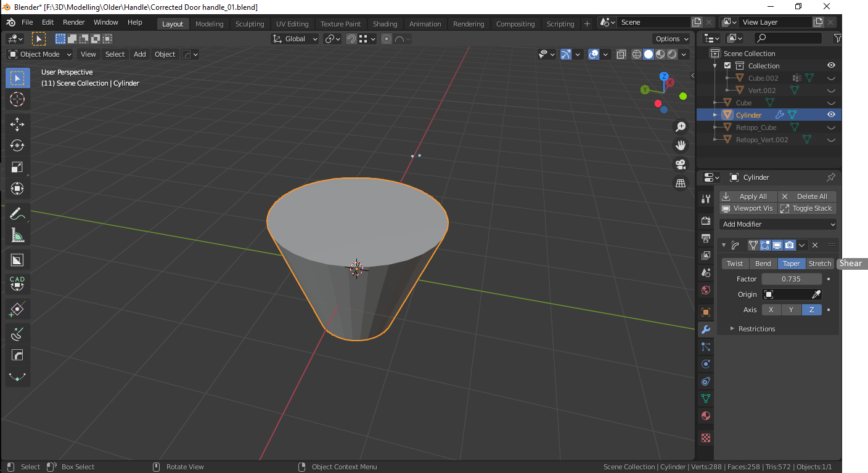Set deform axis to X
This screenshot has width=868, height=473.
(771, 310)
